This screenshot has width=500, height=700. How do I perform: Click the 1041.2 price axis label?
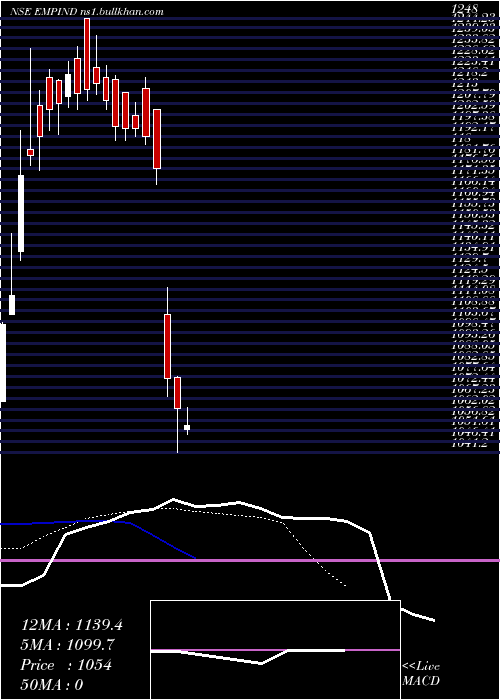[469, 444]
